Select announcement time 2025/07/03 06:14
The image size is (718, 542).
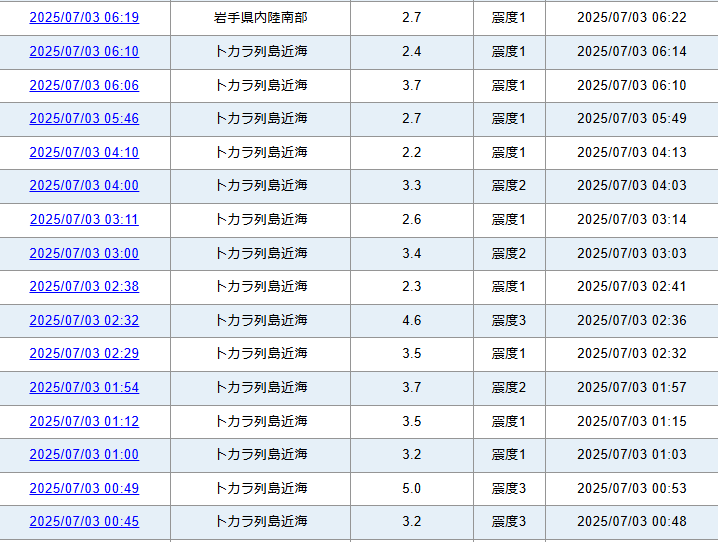tap(632, 51)
